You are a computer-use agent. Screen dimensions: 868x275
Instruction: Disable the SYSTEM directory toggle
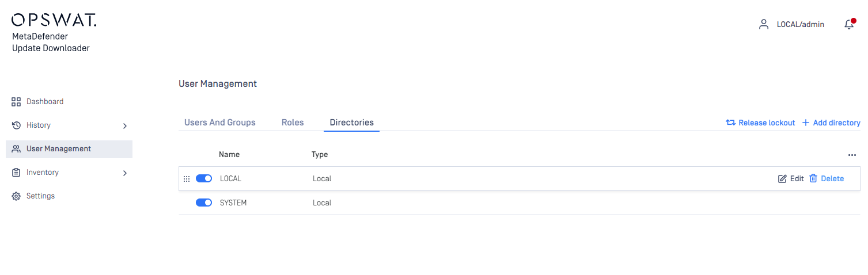coord(204,203)
